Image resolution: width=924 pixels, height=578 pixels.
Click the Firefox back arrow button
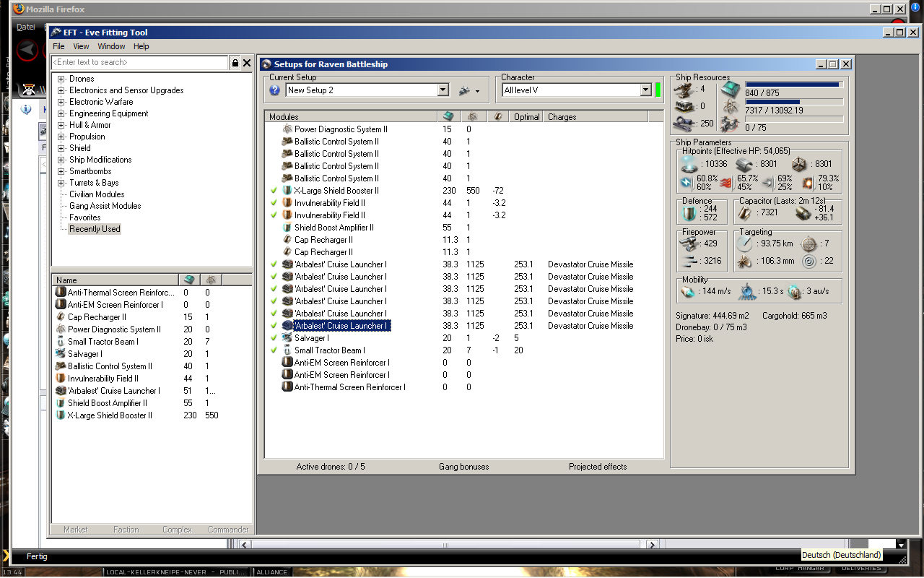tap(27, 51)
